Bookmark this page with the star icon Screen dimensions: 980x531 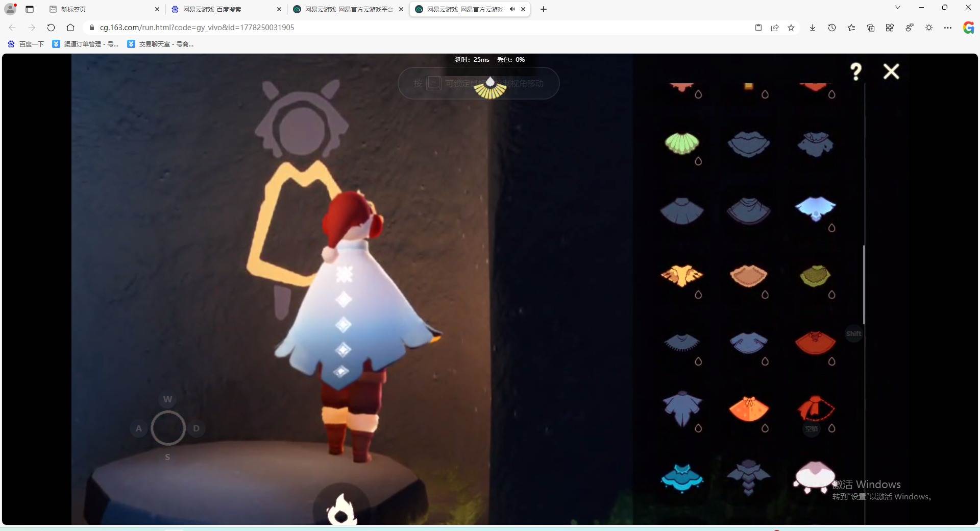click(791, 28)
